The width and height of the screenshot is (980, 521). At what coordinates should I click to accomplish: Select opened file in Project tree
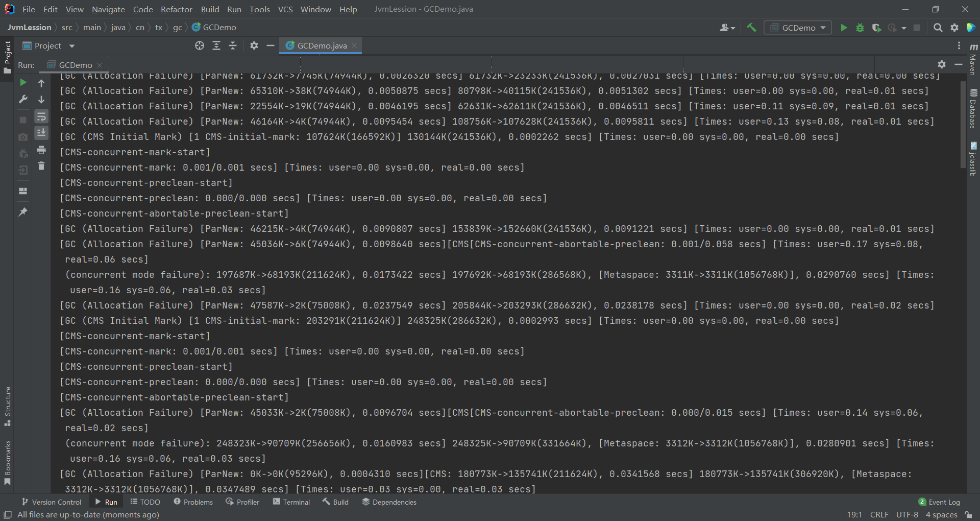(200, 45)
